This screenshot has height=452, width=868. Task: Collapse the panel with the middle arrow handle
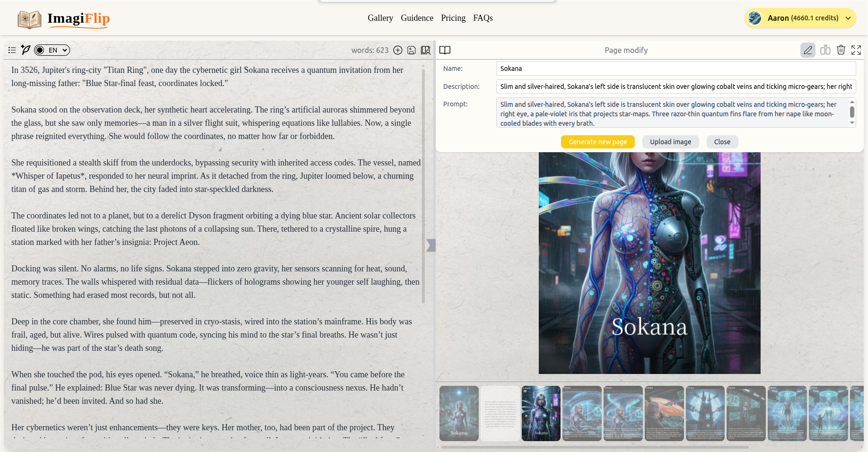[x=431, y=245]
